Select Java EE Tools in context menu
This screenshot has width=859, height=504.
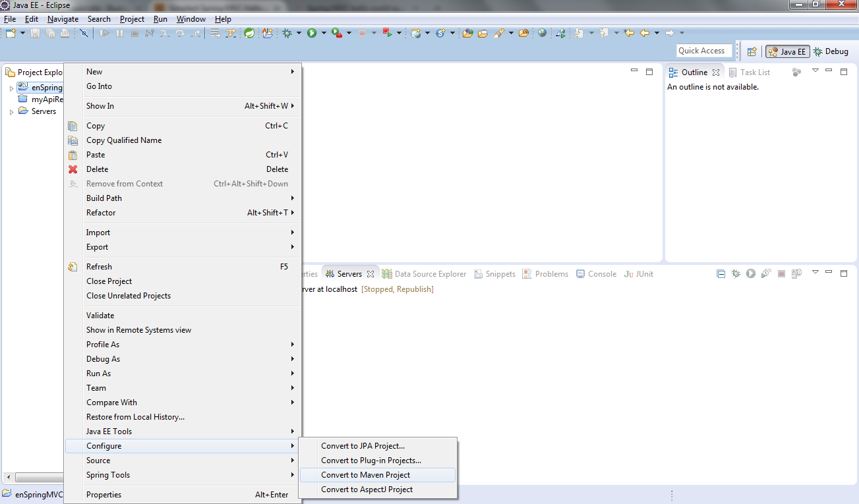183,432
